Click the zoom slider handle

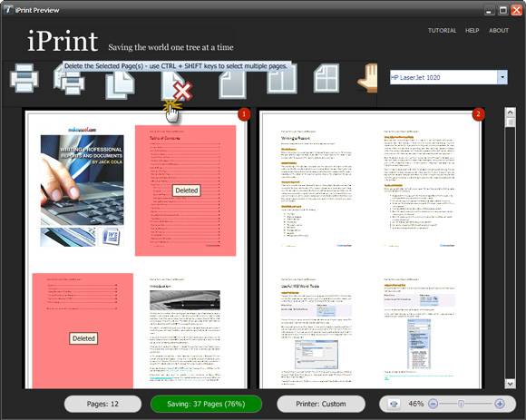click(461, 404)
